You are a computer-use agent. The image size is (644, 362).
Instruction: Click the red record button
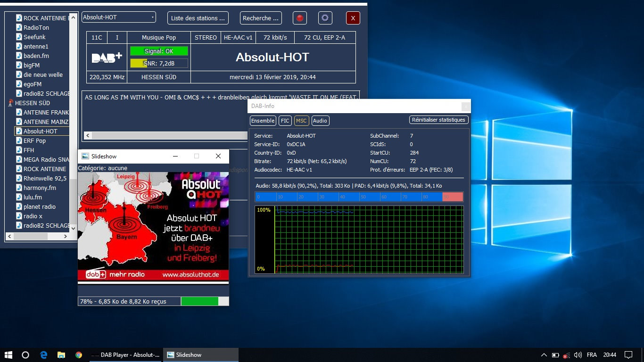point(299,18)
